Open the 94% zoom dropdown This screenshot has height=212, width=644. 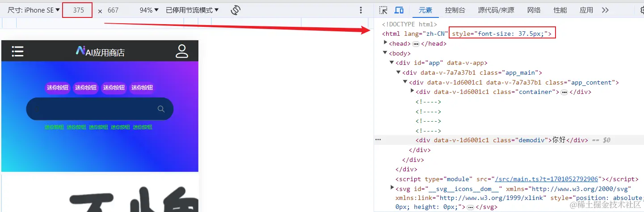149,10
